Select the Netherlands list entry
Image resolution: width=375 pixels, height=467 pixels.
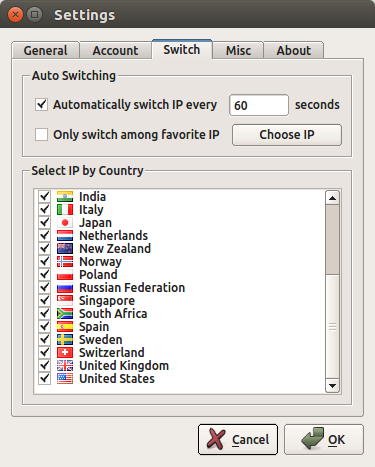(113, 236)
